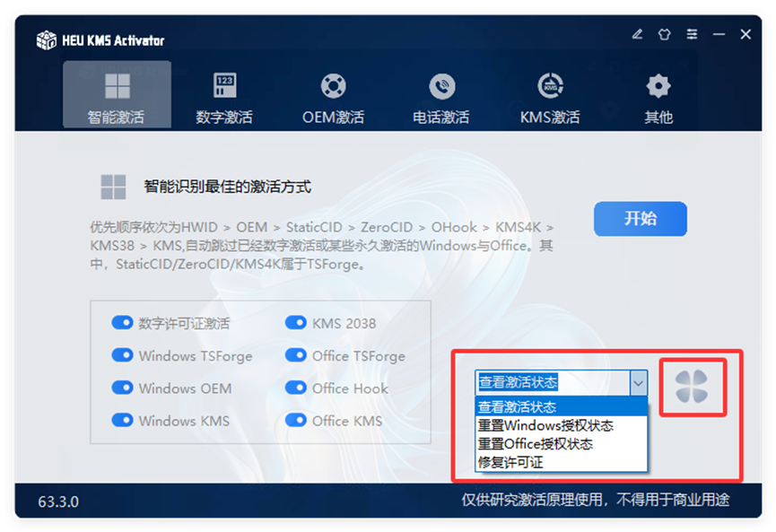Turn off the Office Hook switch

tap(296, 388)
